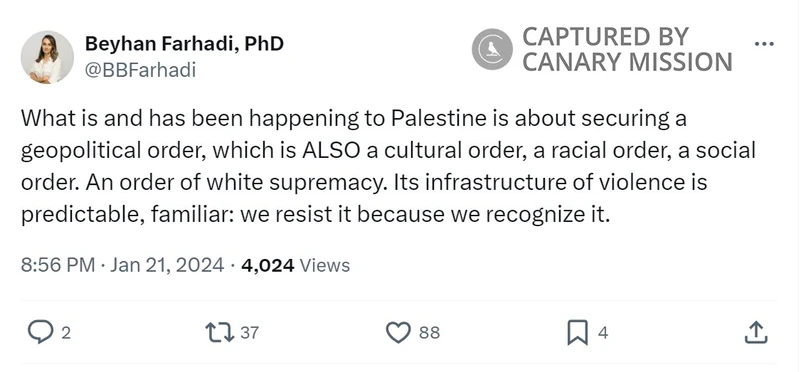Click the like count showing 88
This screenshot has height=372, width=800.
tap(430, 333)
